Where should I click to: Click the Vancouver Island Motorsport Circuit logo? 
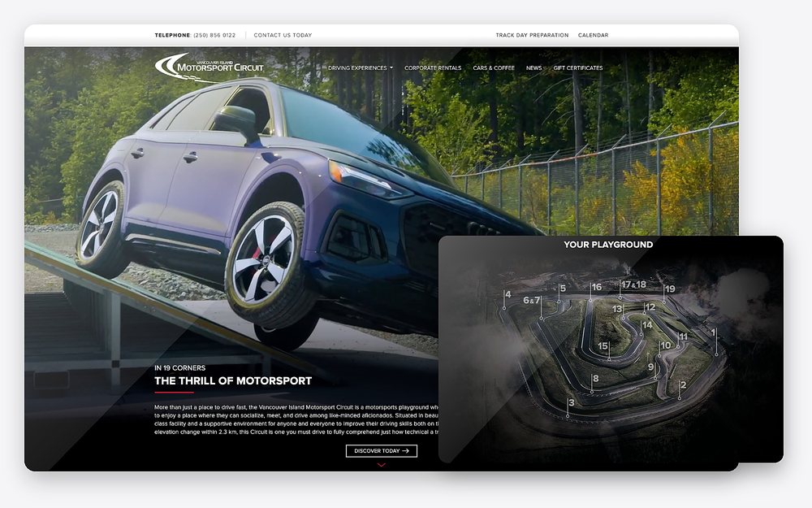pos(209,67)
